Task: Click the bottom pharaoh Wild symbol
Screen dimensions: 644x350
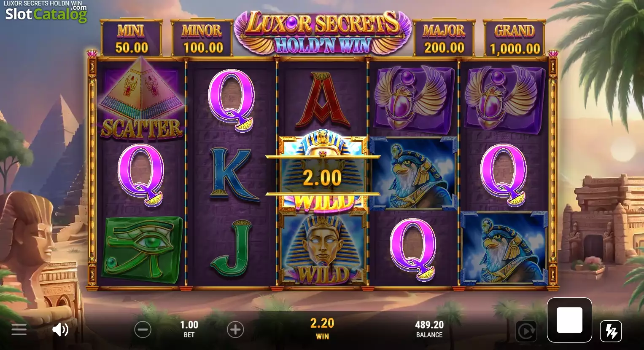Action: pos(323,249)
